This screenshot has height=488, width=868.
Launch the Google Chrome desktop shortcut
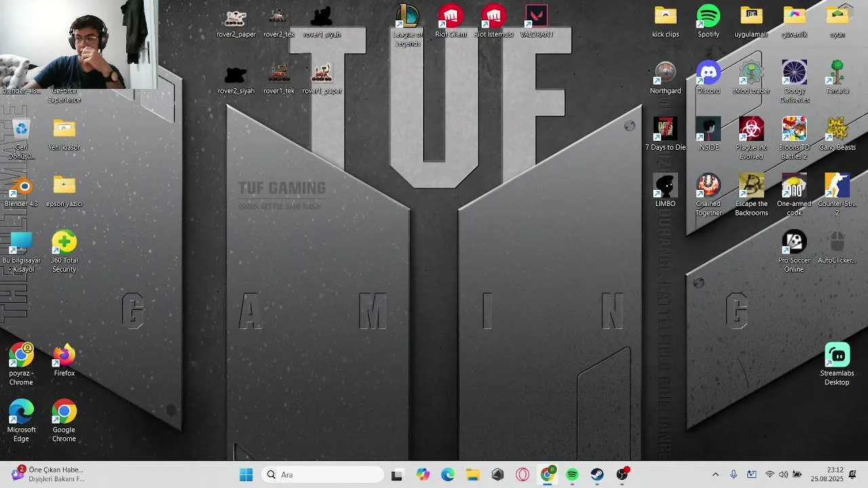click(x=64, y=422)
